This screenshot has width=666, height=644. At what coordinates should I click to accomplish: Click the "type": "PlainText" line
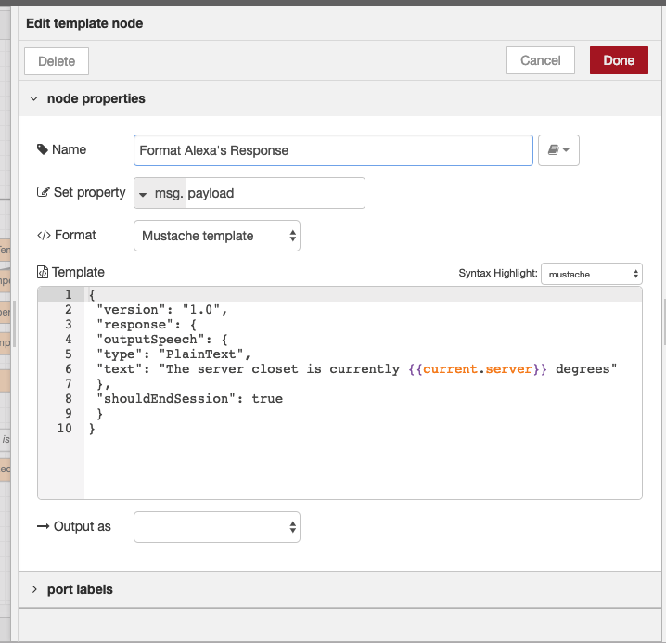click(173, 354)
